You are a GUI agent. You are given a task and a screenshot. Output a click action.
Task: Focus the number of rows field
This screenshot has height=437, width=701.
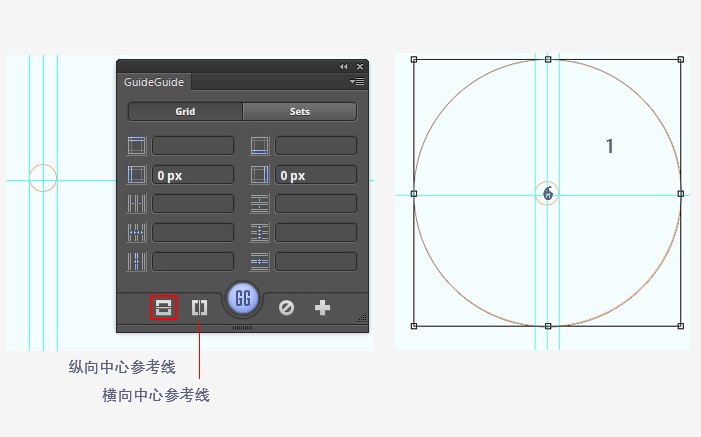316,204
